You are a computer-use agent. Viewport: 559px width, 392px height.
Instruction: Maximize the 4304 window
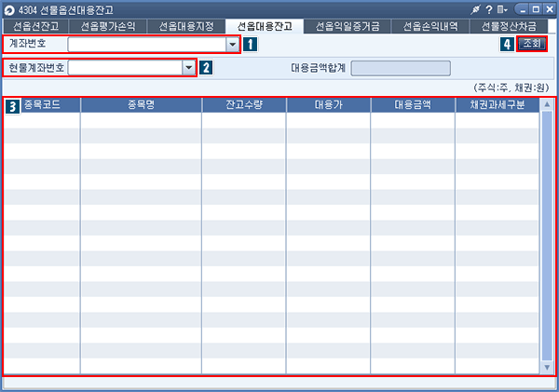(x=535, y=8)
